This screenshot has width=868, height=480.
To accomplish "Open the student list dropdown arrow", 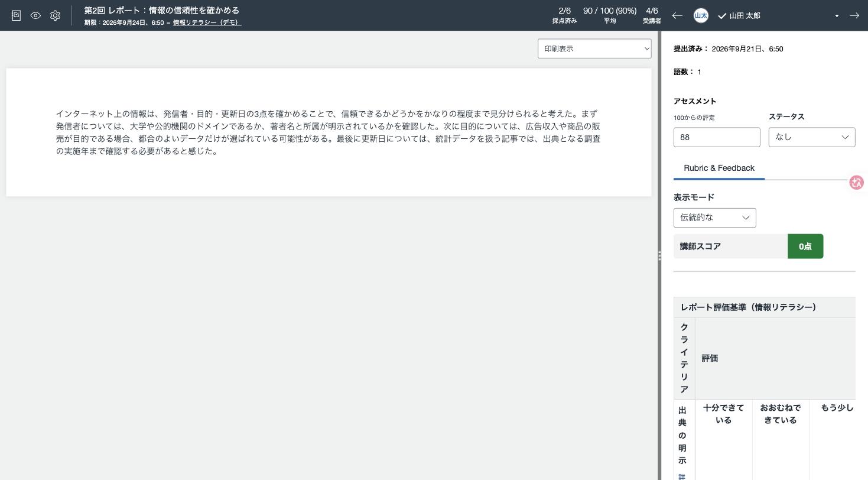I will [837, 16].
